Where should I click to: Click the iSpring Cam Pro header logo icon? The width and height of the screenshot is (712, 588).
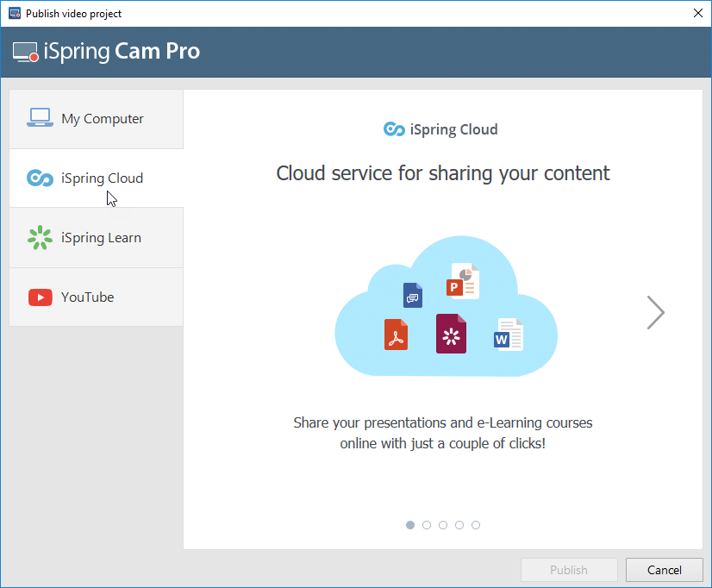pyautogui.click(x=26, y=52)
